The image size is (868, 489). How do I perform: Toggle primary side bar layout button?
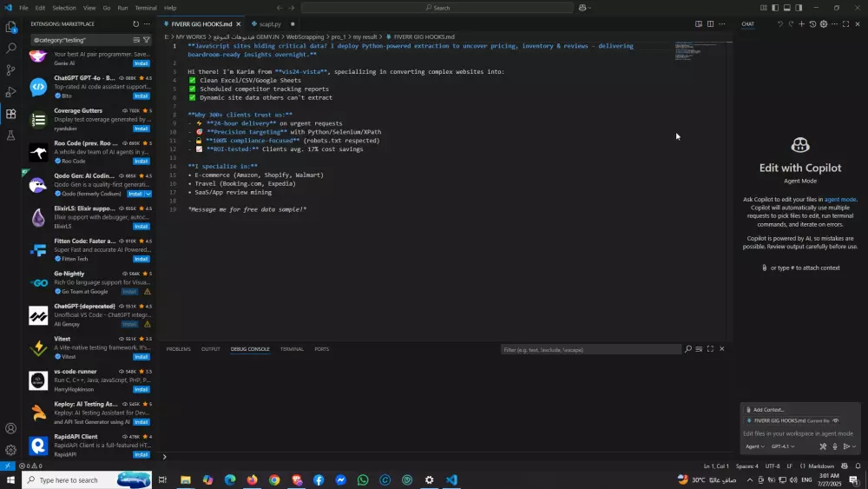[x=775, y=8]
